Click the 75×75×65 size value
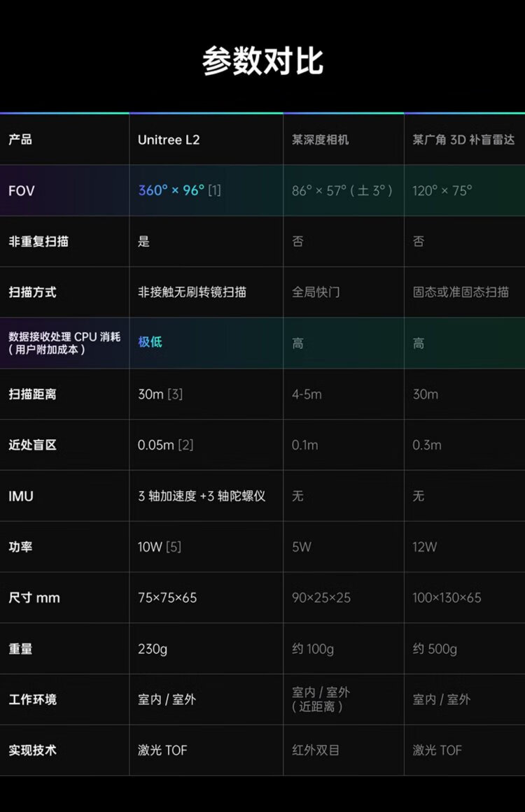Viewport: 525px width, 812px height. 167,598
